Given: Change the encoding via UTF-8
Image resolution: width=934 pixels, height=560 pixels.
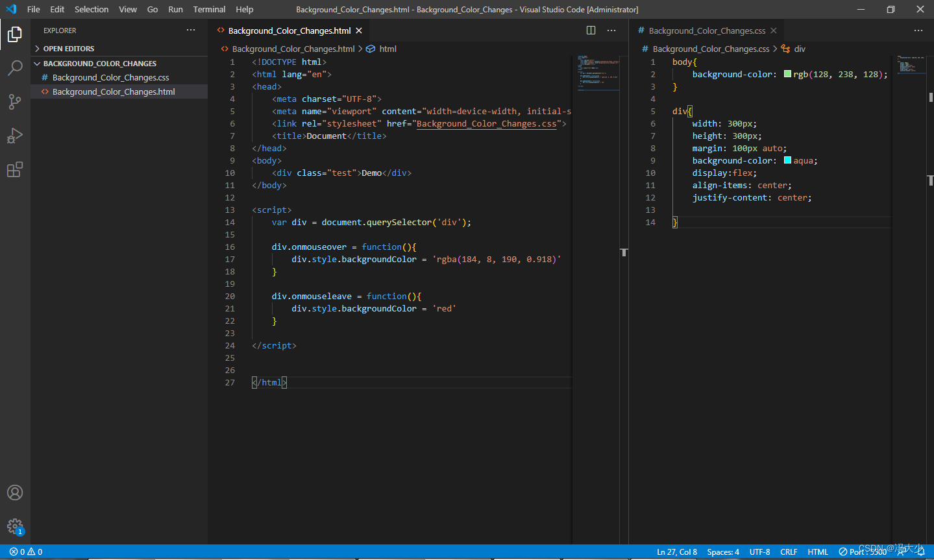Looking at the screenshot, I should pos(760,552).
